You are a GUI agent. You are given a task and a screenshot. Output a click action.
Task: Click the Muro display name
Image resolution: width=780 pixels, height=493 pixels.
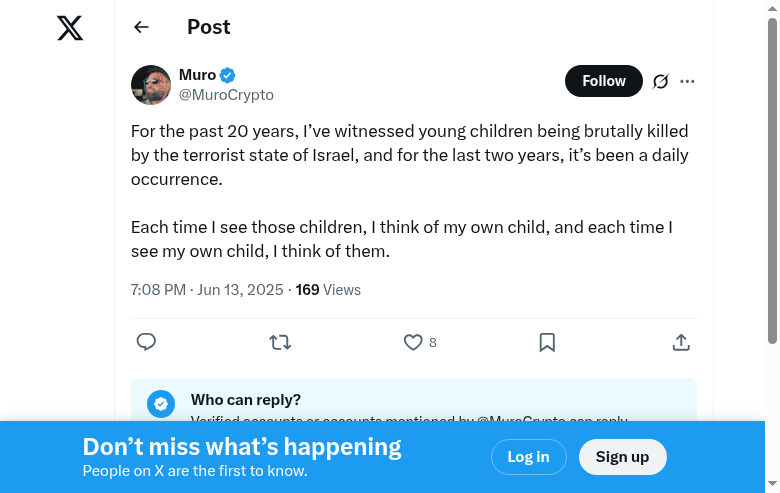pyautogui.click(x=197, y=75)
